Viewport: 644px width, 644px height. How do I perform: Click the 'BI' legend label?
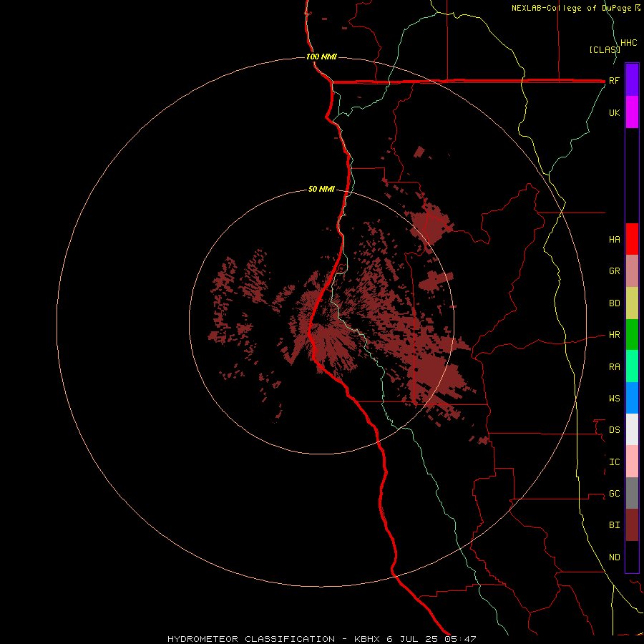click(x=615, y=525)
